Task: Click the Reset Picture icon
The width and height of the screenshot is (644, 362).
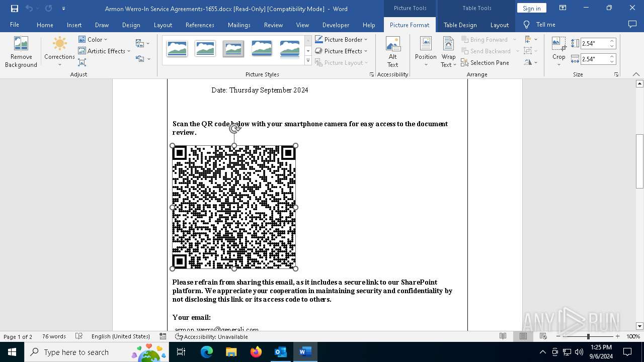Action: [143, 59]
